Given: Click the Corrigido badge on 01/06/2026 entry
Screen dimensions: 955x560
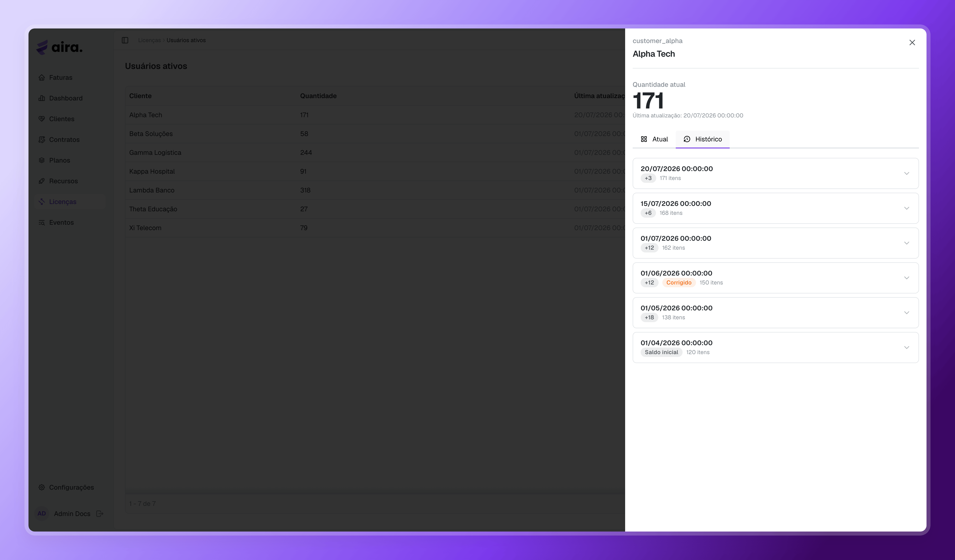Looking at the screenshot, I should tap(679, 282).
